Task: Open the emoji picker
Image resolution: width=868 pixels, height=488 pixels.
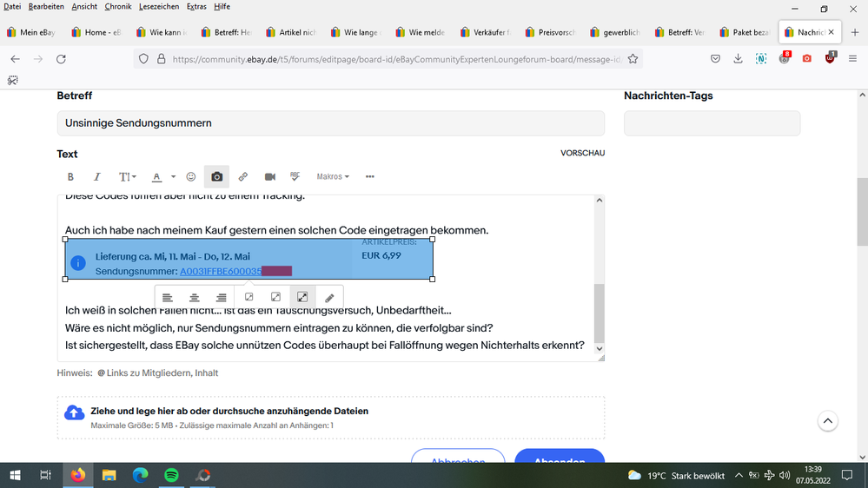Action: [191, 177]
